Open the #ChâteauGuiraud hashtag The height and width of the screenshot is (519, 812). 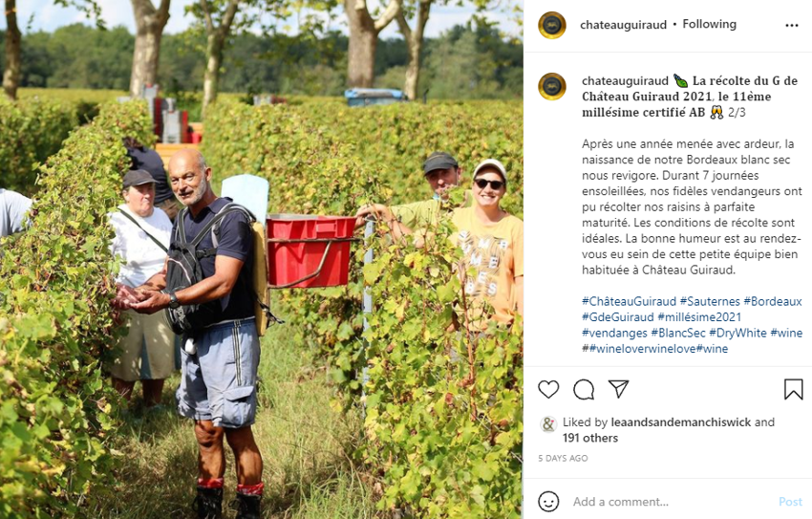click(630, 301)
